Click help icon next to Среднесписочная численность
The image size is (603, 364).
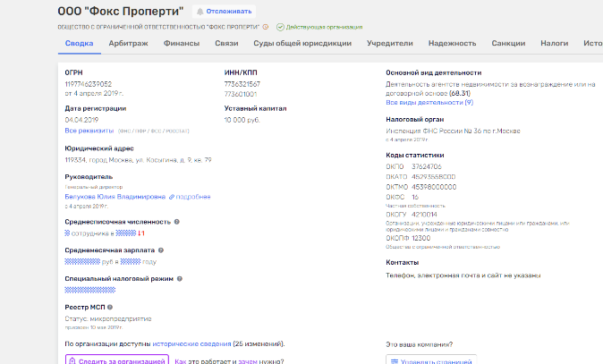tap(177, 222)
